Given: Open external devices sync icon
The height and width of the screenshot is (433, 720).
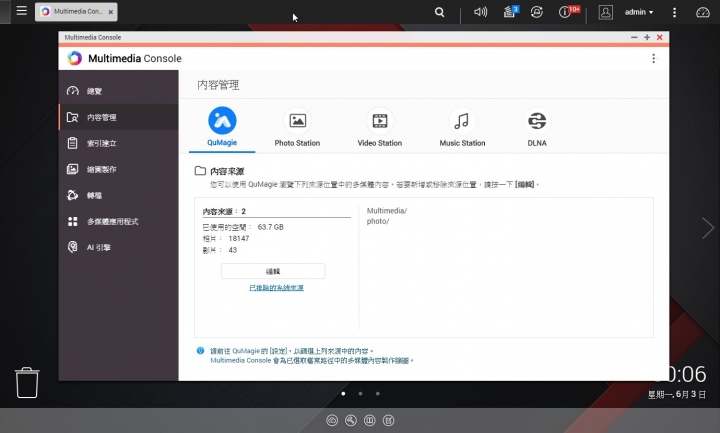Looking at the screenshot, I should click(x=536, y=12).
